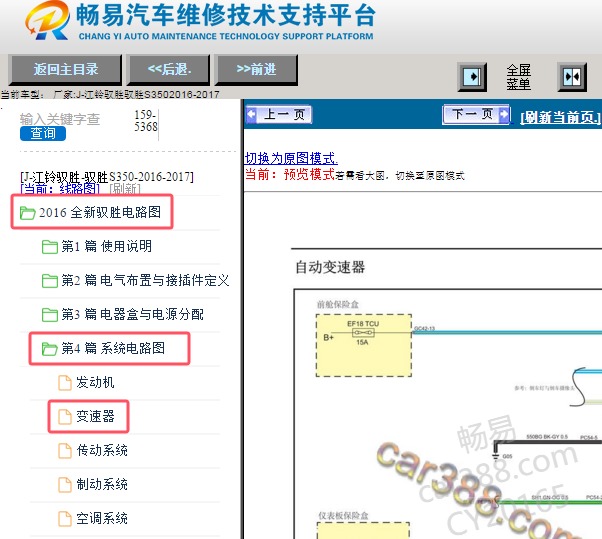Open the 制动系统 document
This screenshot has height=539, width=602.
[102, 484]
